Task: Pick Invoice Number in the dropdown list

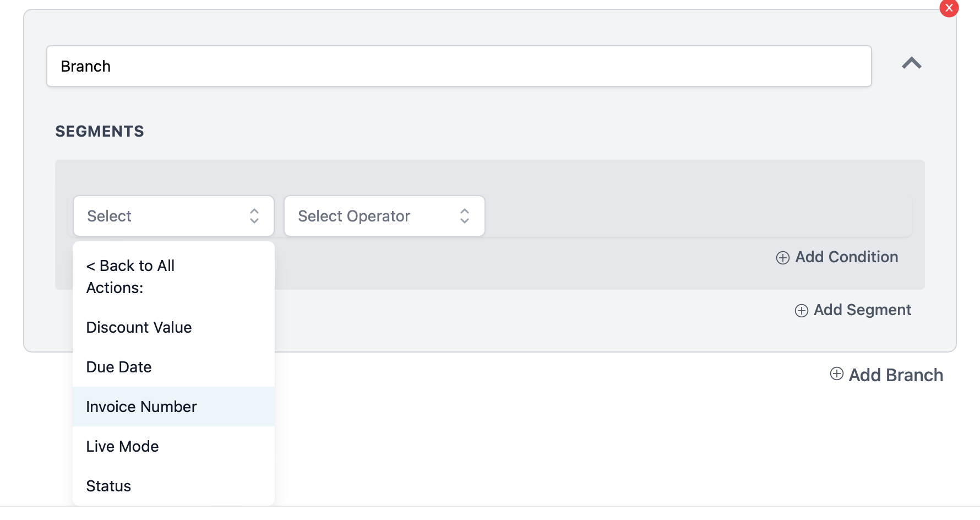Action: pyautogui.click(x=141, y=407)
